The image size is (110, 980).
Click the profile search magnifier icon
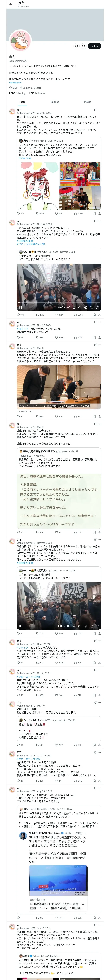click(x=84, y=46)
